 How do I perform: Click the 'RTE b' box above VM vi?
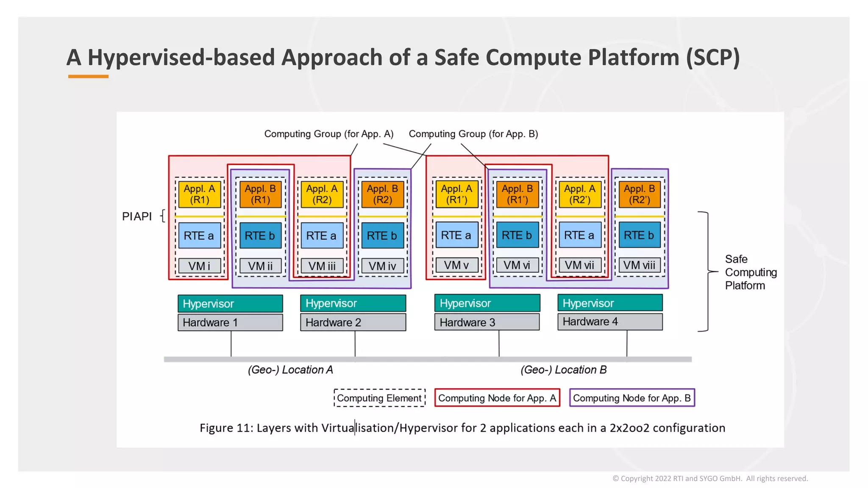click(517, 235)
